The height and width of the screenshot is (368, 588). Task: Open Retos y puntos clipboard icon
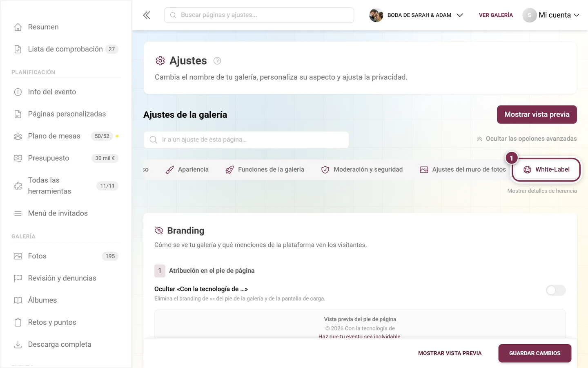[x=18, y=322]
